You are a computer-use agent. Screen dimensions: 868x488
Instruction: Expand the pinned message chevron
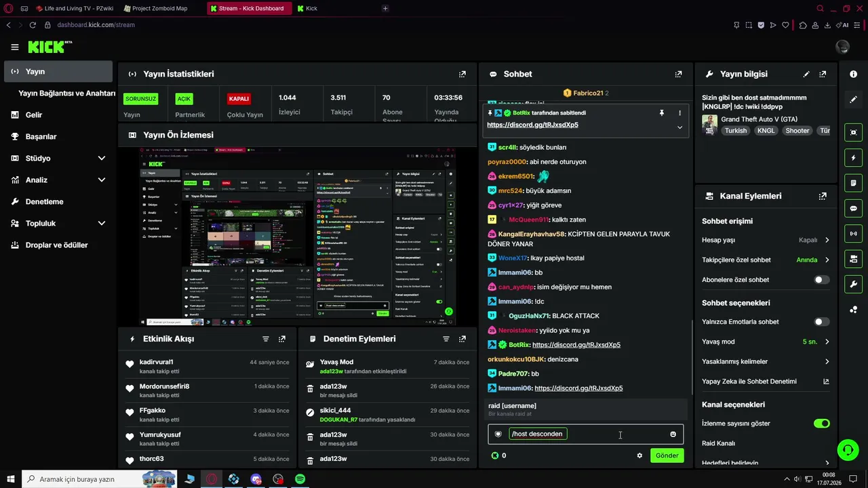[x=679, y=127]
